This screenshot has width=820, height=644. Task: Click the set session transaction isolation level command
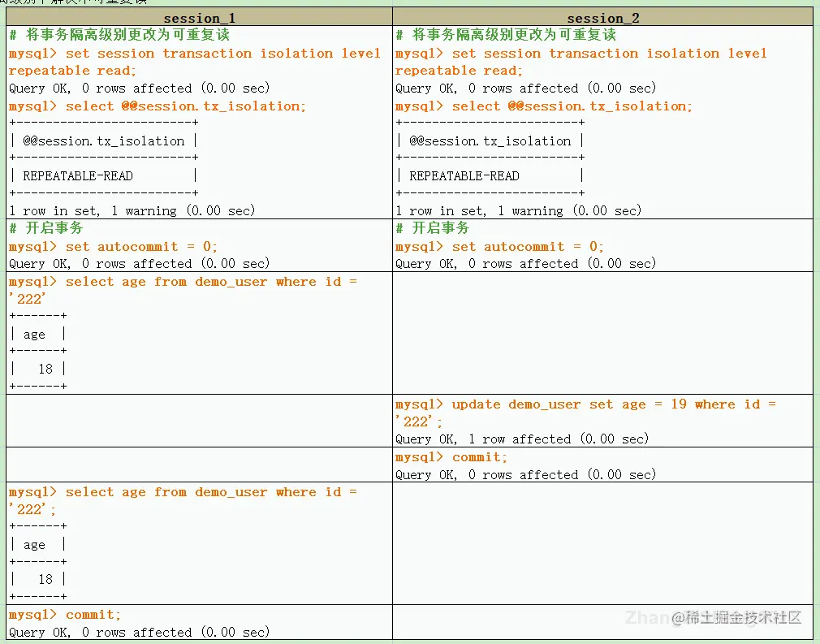tap(195, 53)
